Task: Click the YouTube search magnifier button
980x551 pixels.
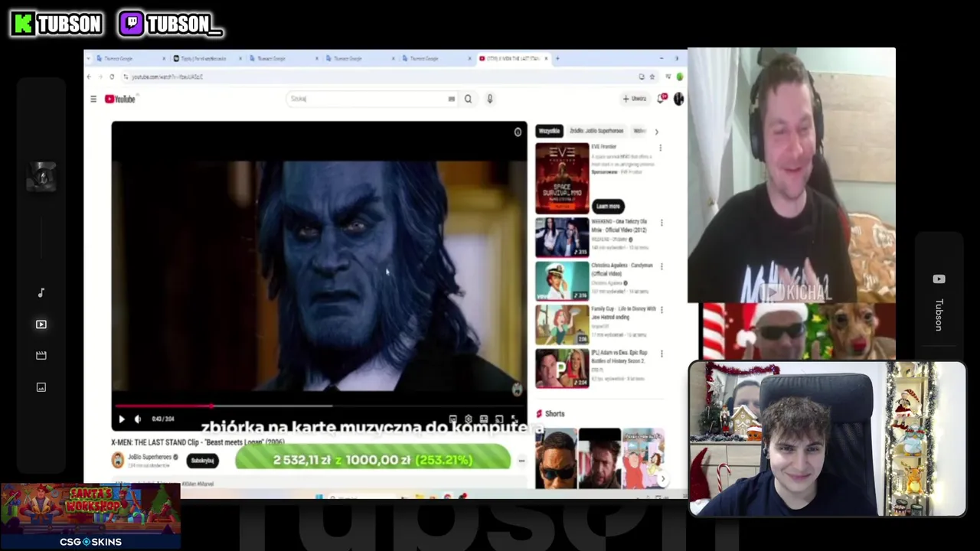Action: [x=468, y=99]
